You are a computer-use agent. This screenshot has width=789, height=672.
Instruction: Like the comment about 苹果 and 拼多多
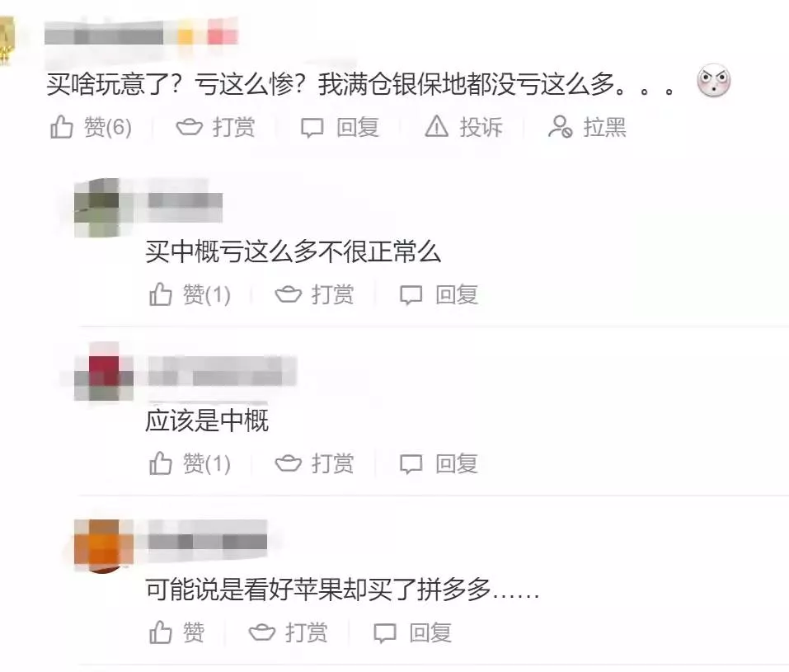pyautogui.click(x=177, y=632)
